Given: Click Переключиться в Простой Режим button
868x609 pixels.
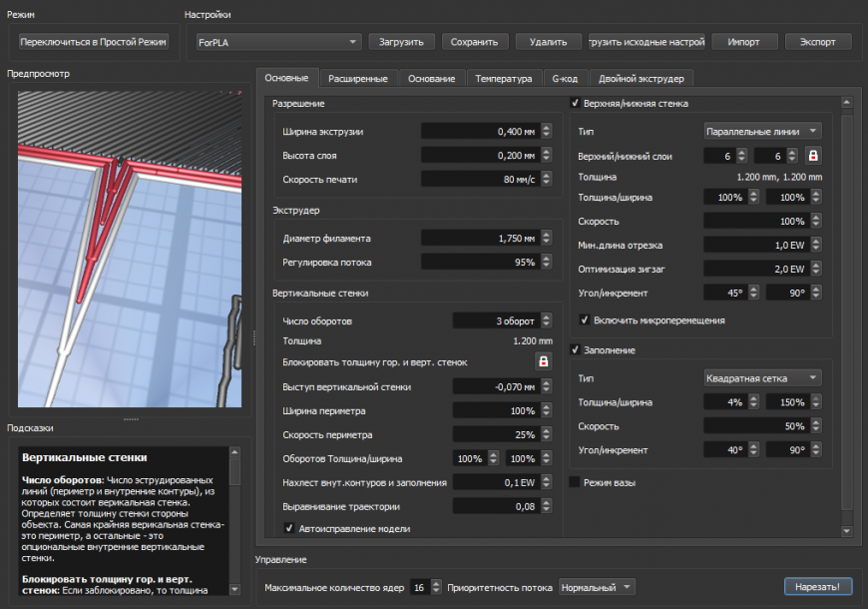Looking at the screenshot, I should (x=94, y=42).
